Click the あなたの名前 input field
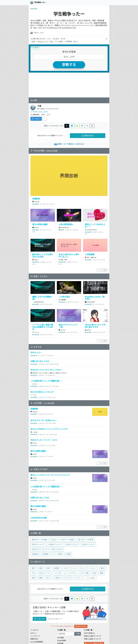The image size is (138, 644). pos(69,57)
